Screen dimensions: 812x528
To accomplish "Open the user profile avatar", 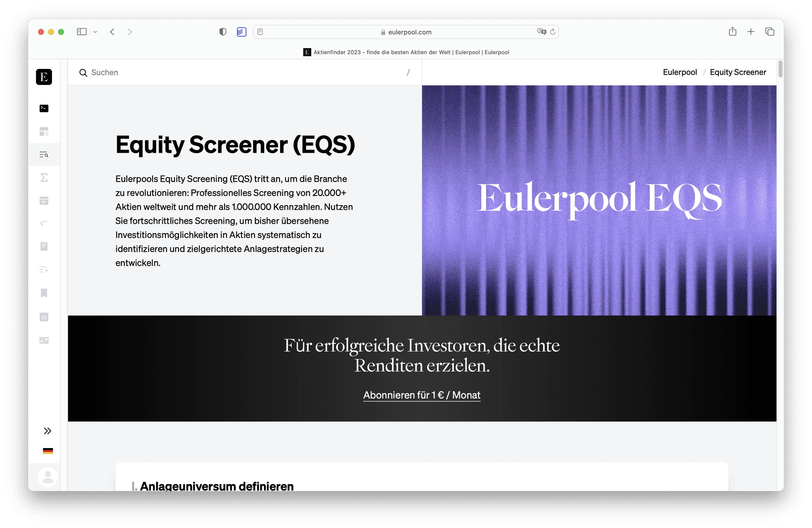I will (x=48, y=477).
